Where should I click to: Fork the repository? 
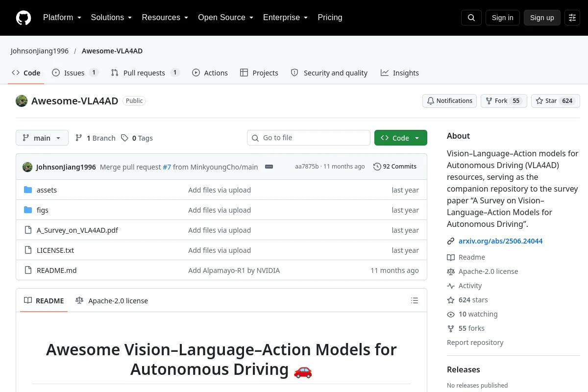pyautogui.click(x=504, y=101)
